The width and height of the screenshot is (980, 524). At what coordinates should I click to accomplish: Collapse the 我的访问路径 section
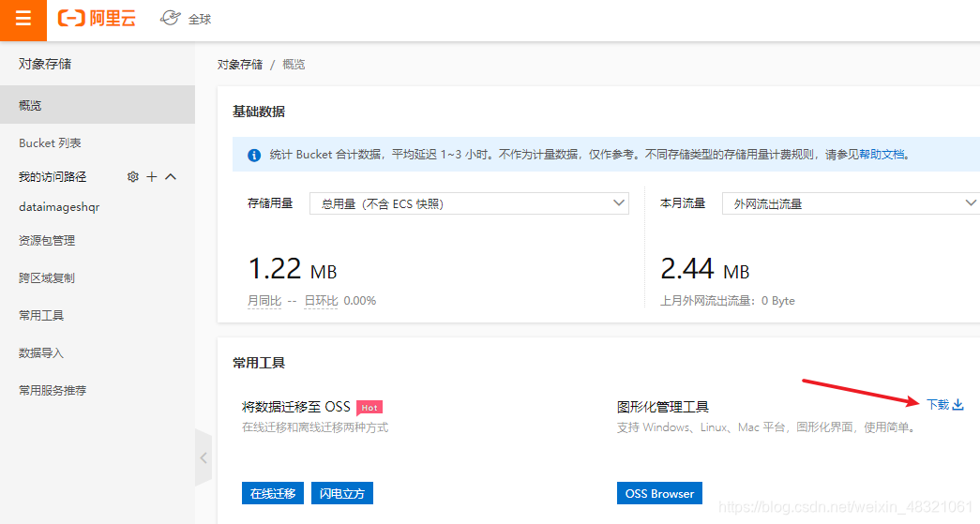tap(171, 177)
